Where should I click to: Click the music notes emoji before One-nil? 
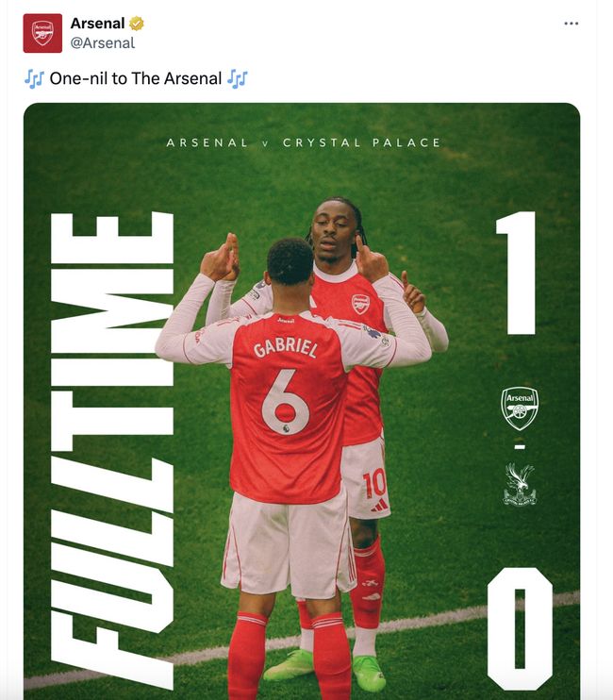pyautogui.click(x=34, y=79)
